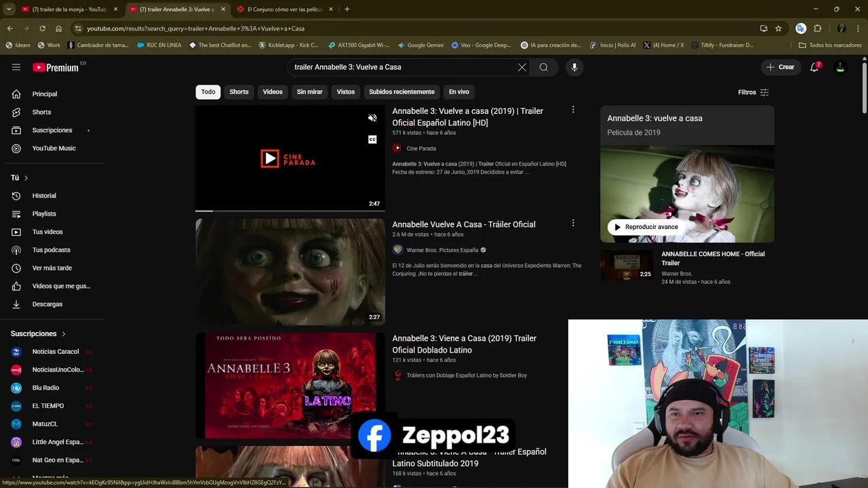This screenshot has width=868, height=488.
Task: Reload the page in Chrome
Action: click(x=42, y=28)
